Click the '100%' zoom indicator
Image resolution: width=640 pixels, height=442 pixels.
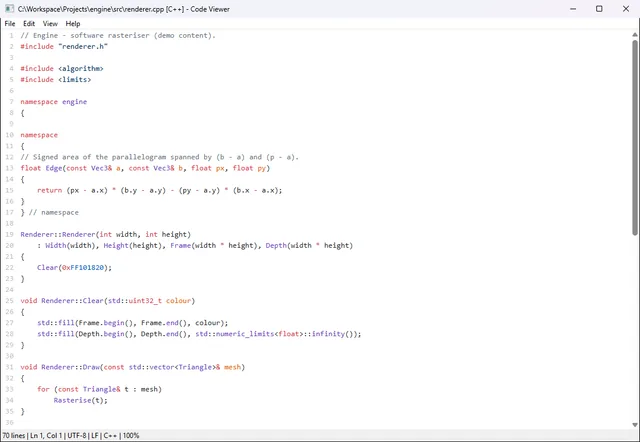click(x=131, y=435)
